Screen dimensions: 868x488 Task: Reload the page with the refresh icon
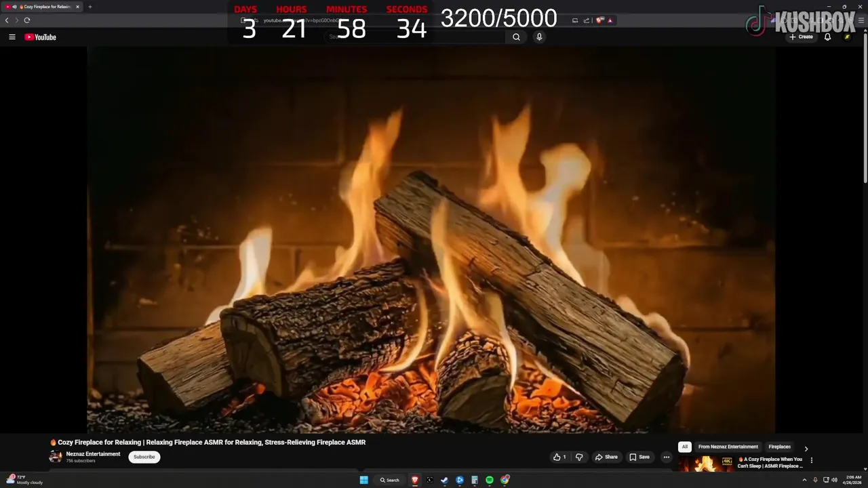tap(27, 20)
